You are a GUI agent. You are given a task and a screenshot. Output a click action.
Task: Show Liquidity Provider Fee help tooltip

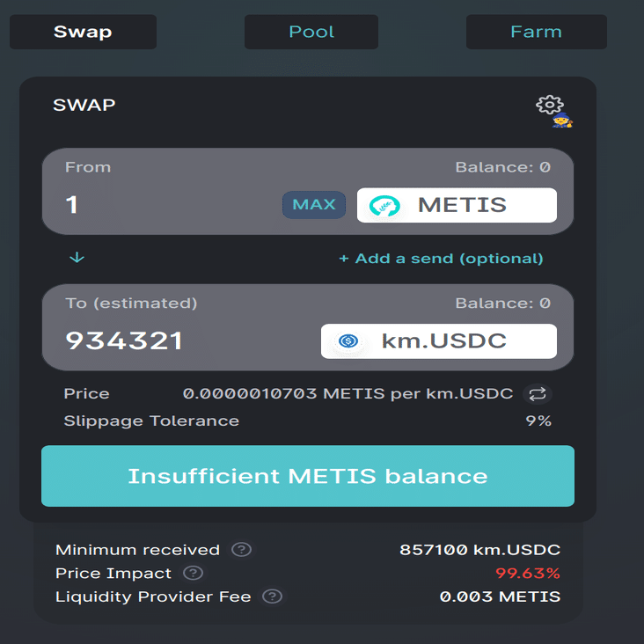point(273,596)
